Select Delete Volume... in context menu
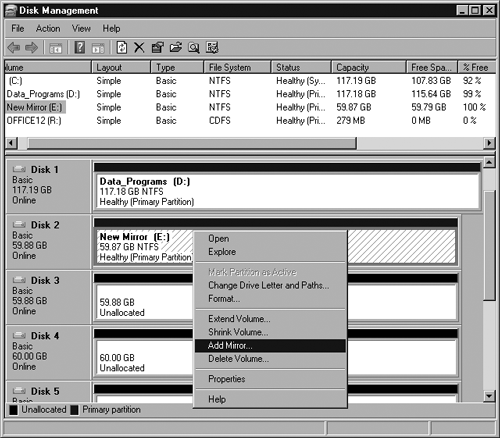The image size is (500, 438). point(270,359)
